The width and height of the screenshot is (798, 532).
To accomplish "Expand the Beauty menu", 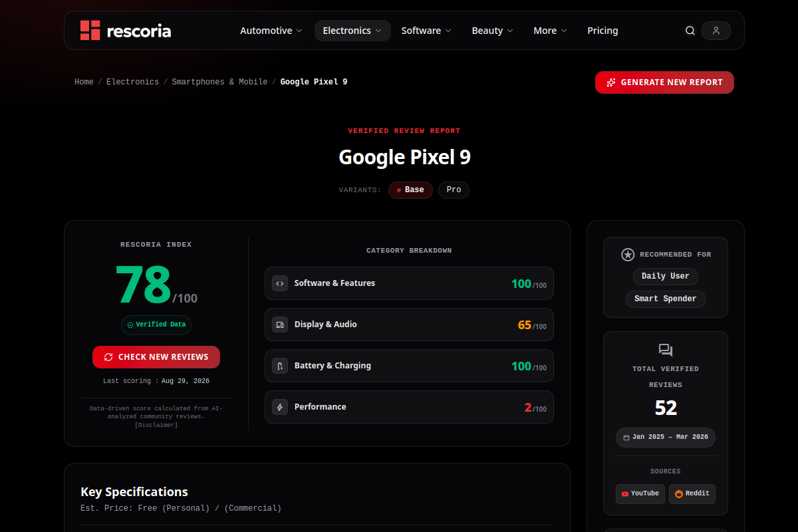I will (x=493, y=31).
